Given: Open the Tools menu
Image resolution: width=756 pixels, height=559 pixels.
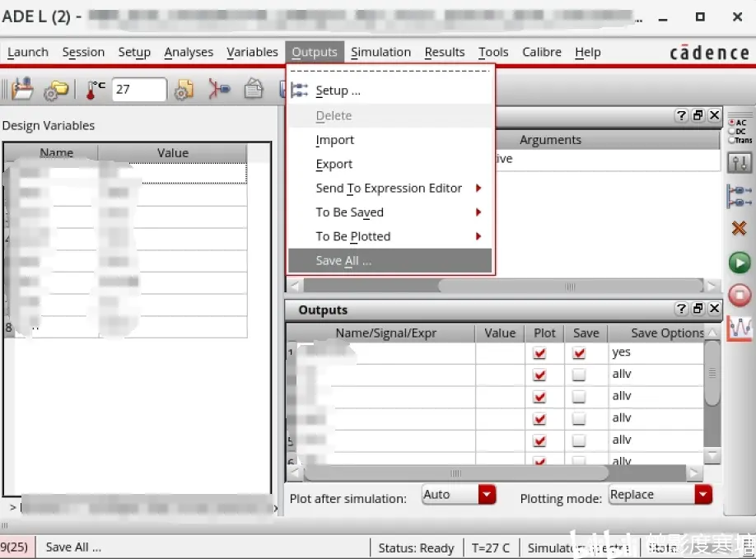Looking at the screenshot, I should [493, 52].
